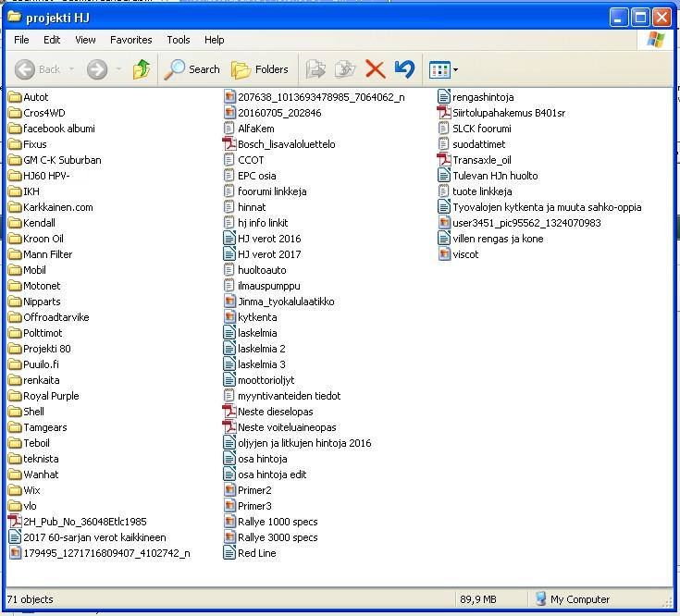Click the blue Undo icon

[x=404, y=69]
